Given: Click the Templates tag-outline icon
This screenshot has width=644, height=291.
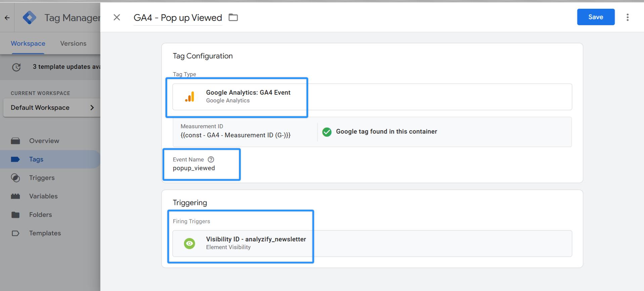Looking at the screenshot, I should pos(15,233).
